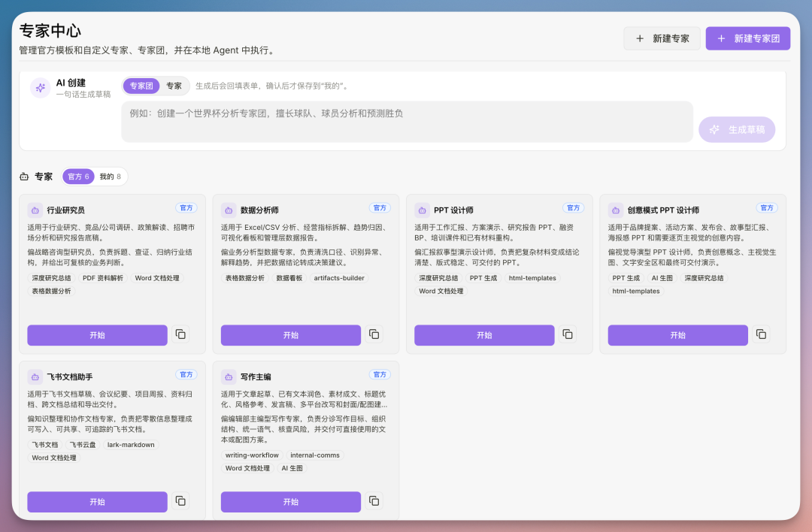This screenshot has height=532, width=812.
Task: Switch to the 官方 6 tab
Action: click(x=79, y=177)
